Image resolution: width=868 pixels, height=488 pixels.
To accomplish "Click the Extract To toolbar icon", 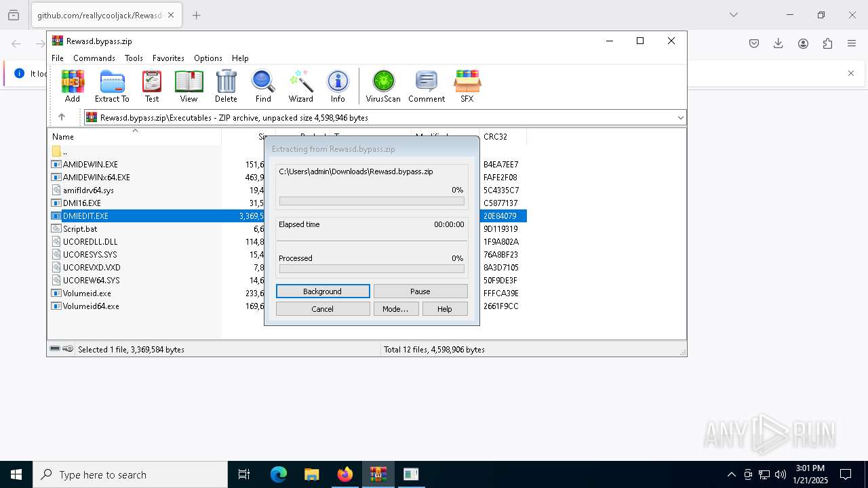I will click(x=112, y=86).
